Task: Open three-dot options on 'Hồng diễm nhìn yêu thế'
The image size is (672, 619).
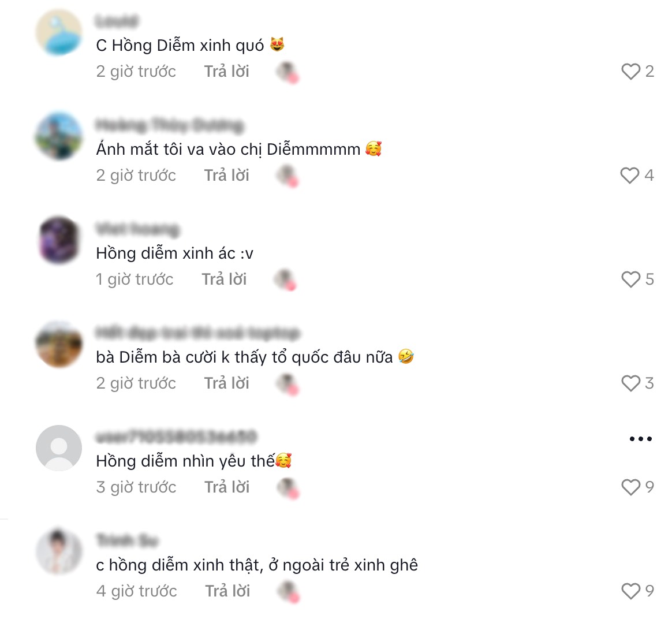Action: pos(641,438)
